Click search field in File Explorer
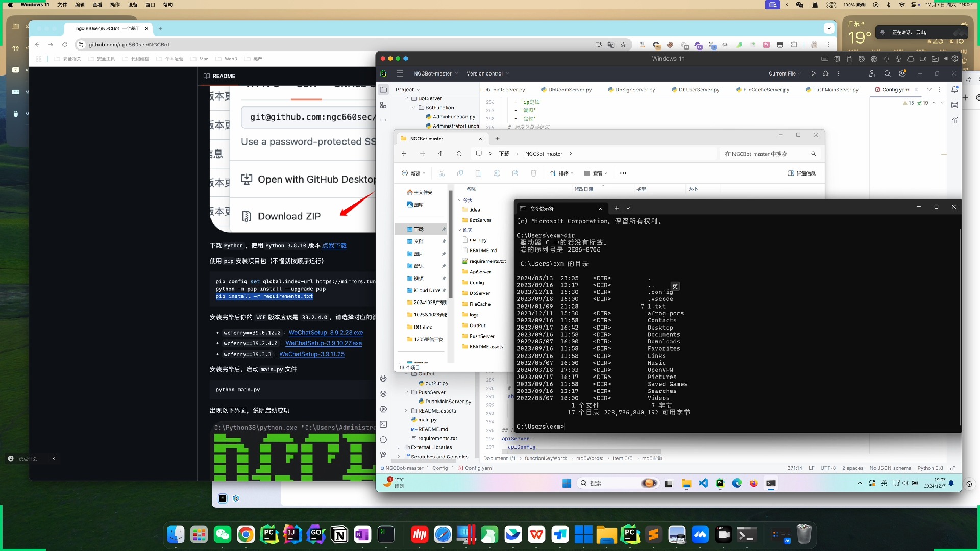The height and width of the screenshot is (551, 980). [770, 154]
